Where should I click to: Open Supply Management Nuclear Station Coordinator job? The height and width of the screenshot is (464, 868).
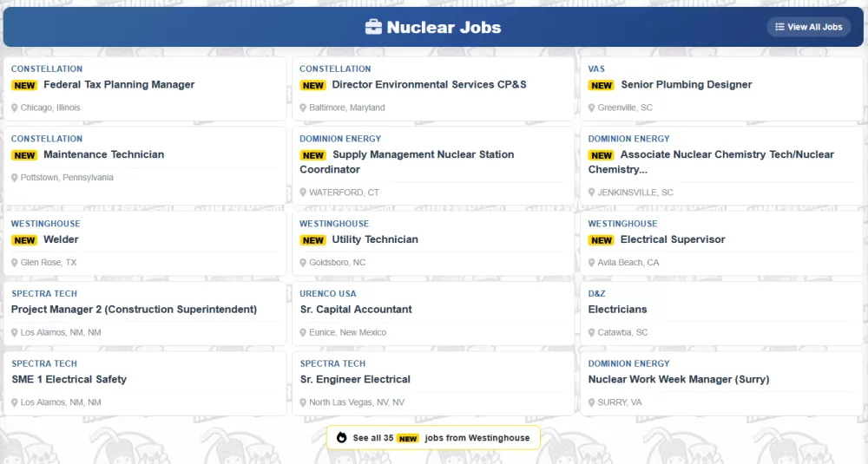407,162
